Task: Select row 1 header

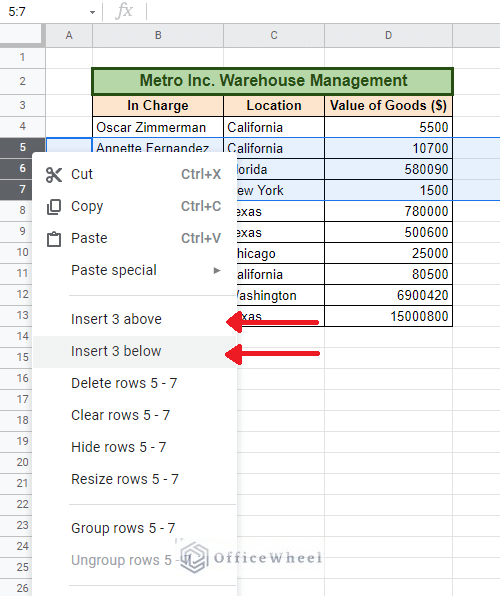Action: click(22, 57)
